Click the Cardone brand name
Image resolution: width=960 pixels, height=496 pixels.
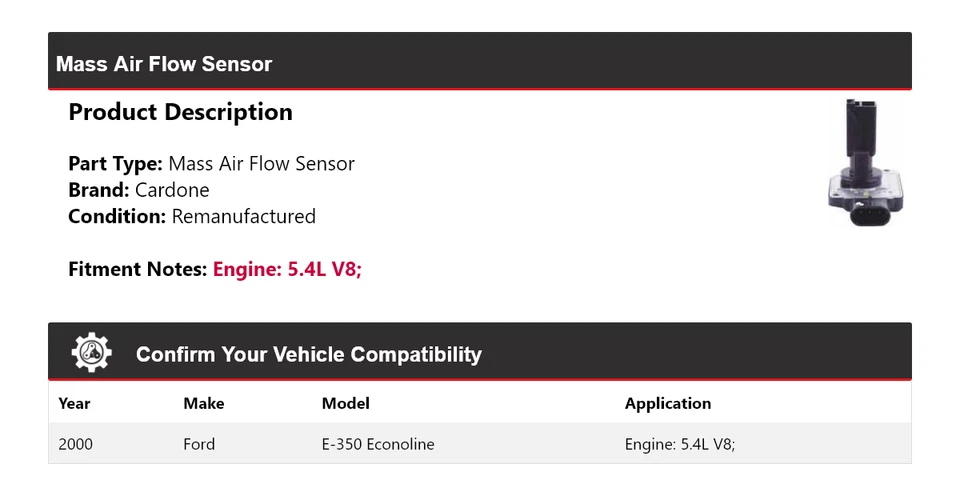(x=172, y=190)
